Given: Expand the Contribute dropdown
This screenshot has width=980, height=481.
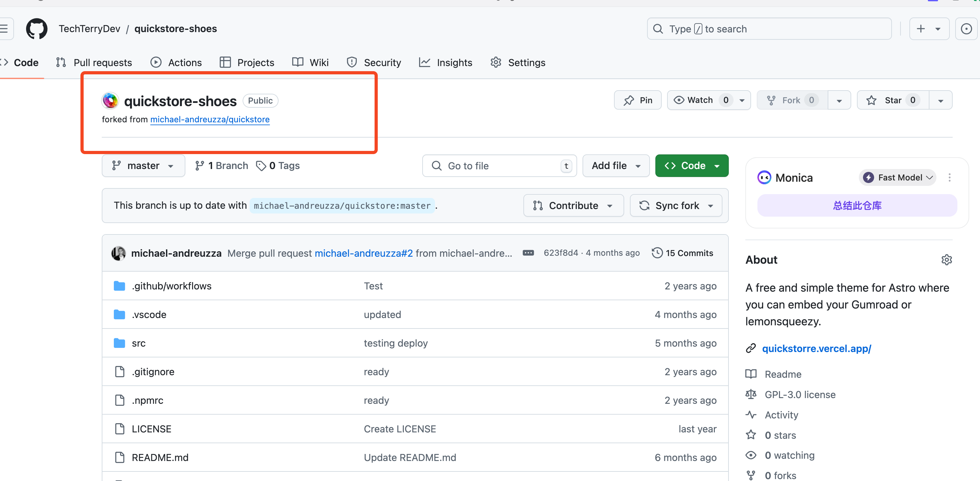Looking at the screenshot, I should [x=573, y=206].
